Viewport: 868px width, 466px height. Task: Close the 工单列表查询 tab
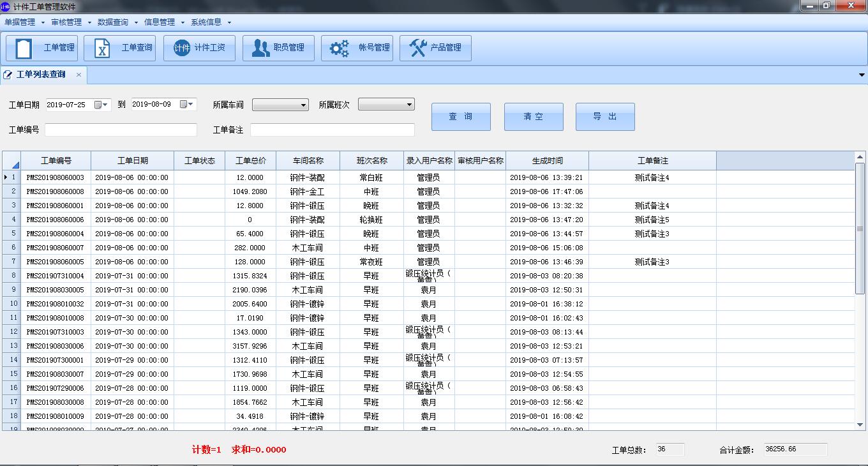[79, 75]
